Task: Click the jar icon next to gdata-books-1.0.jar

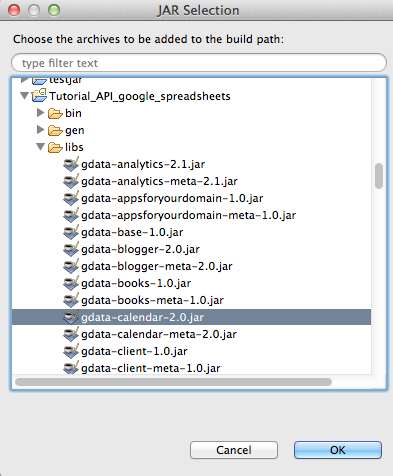Action: tap(71, 283)
